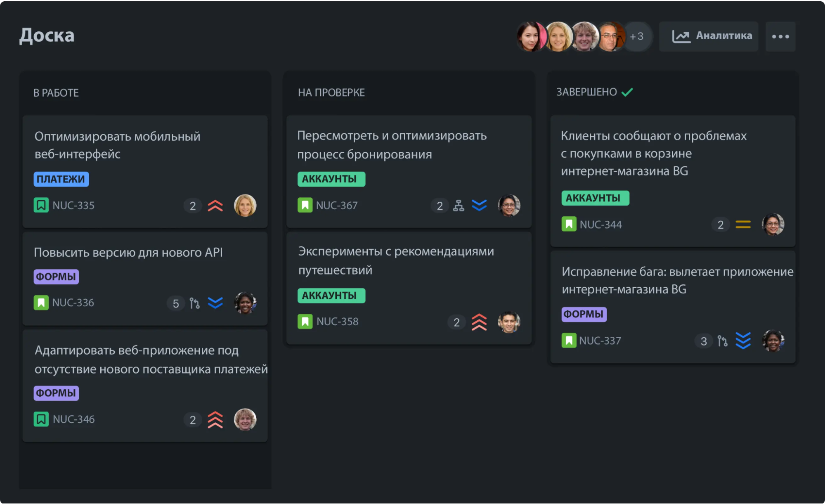The image size is (825, 504).
Task: Click the story points badge on NUC-336
Action: pos(175,303)
